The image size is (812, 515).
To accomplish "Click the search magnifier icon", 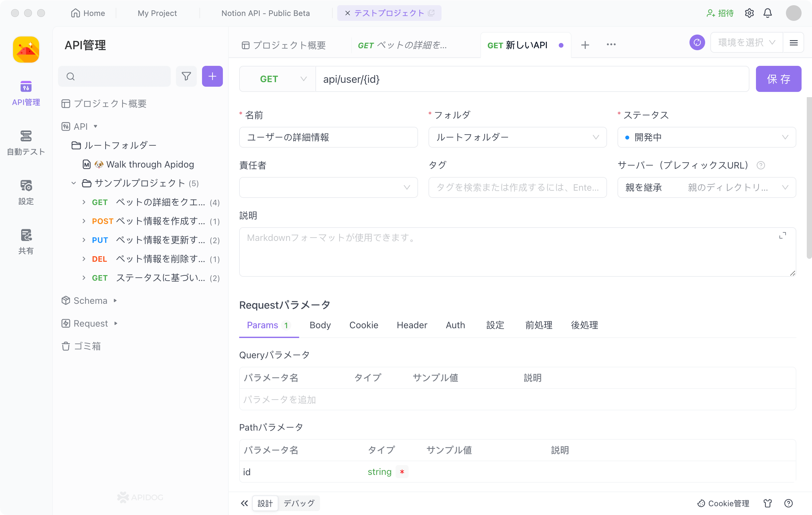I will 70,77.
